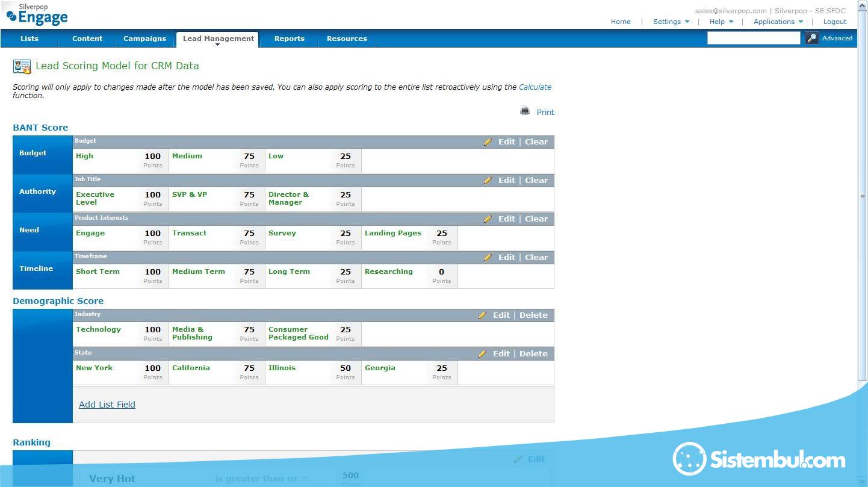Click the New York state value

pyautogui.click(x=94, y=368)
